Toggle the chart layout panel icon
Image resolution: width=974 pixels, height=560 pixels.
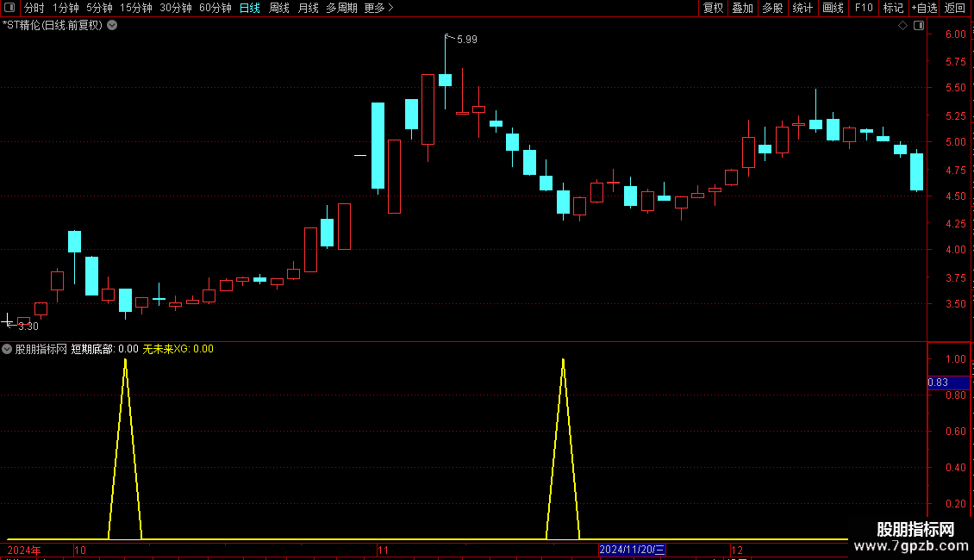click(919, 26)
